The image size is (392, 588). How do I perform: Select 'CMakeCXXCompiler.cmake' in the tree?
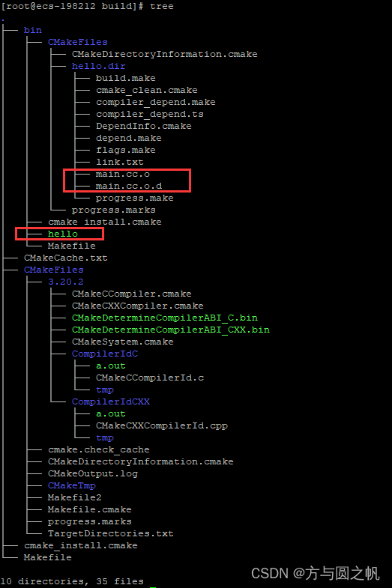point(138,306)
